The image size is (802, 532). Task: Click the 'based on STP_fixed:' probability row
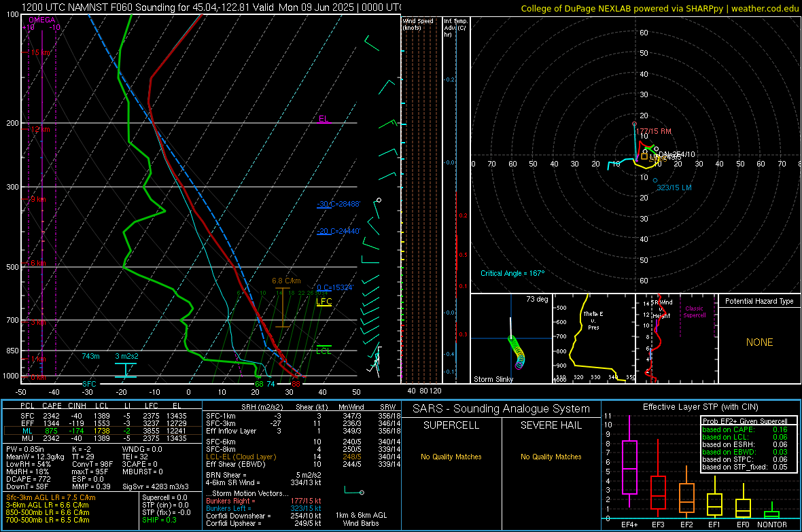745,467
